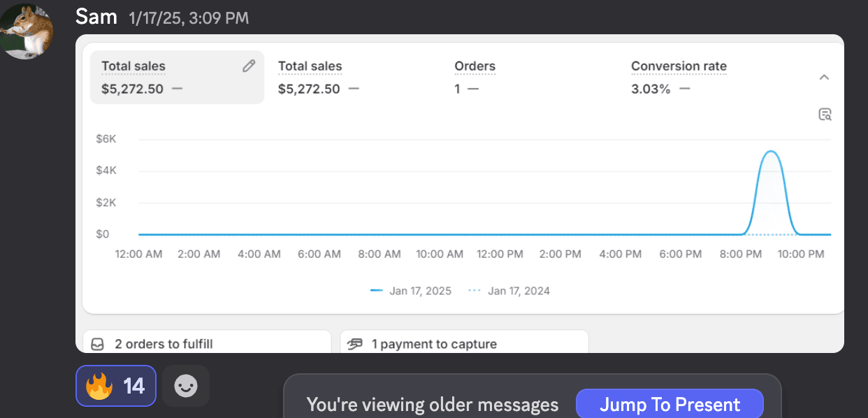The width and height of the screenshot is (868, 418).
Task: Toggle the fire reaction with 14 count
Action: click(115, 385)
